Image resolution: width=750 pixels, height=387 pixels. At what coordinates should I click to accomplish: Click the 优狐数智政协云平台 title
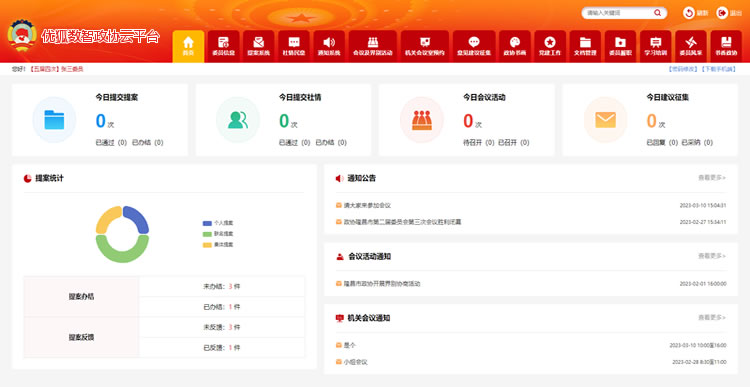point(100,36)
